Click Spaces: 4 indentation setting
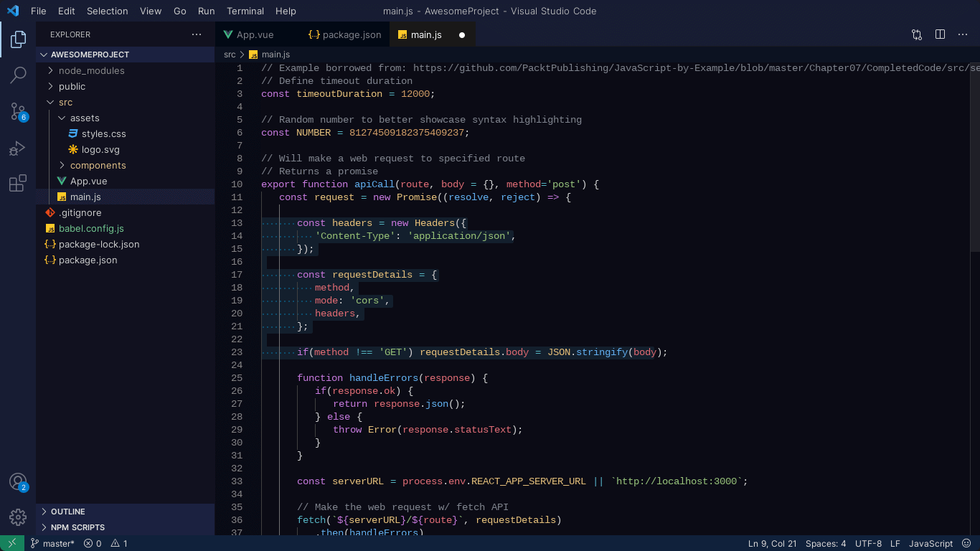Image resolution: width=980 pixels, height=551 pixels. 826,543
